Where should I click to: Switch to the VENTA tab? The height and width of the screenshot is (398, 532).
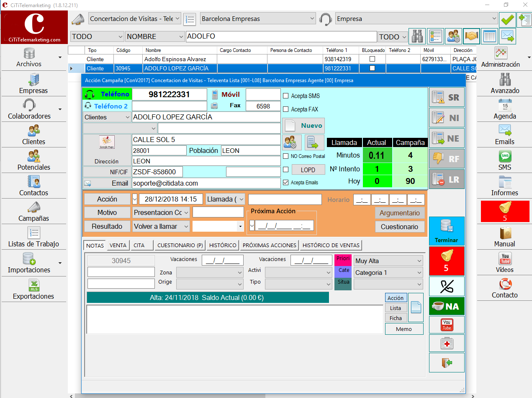click(x=118, y=246)
